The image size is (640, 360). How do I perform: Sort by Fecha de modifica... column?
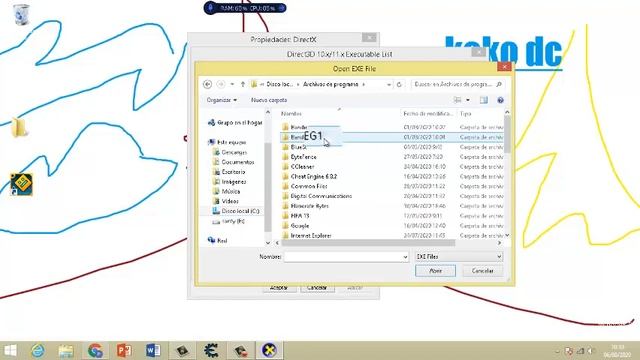click(427, 114)
